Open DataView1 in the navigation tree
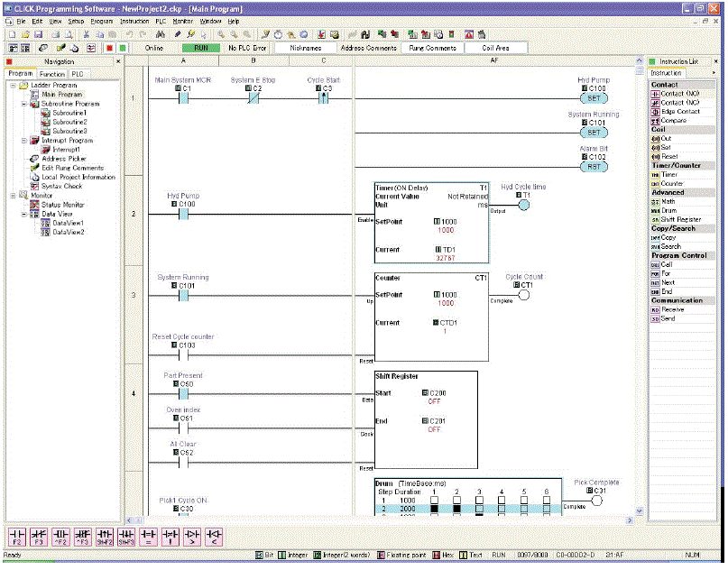The image size is (728, 570). click(68, 223)
